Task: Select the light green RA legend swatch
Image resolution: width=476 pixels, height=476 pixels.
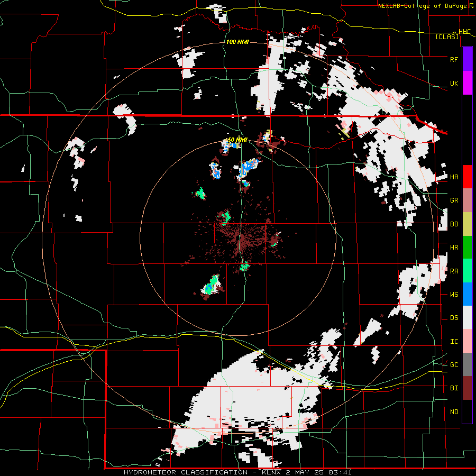Action: pyautogui.click(x=467, y=271)
